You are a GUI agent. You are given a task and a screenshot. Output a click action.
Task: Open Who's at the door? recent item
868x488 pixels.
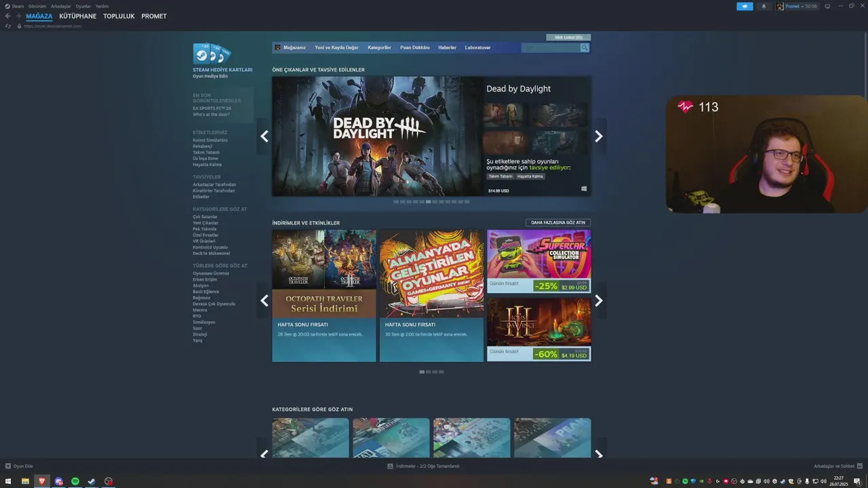click(211, 114)
